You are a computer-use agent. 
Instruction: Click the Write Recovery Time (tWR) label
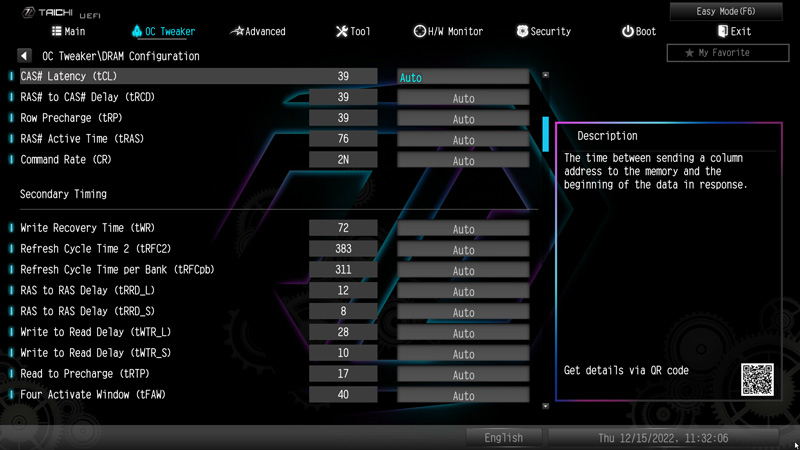(x=87, y=228)
